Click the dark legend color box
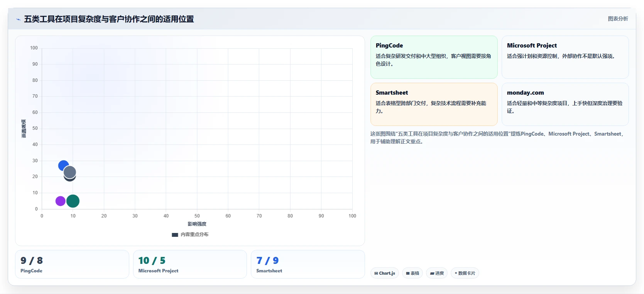644x294 pixels. click(x=175, y=235)
